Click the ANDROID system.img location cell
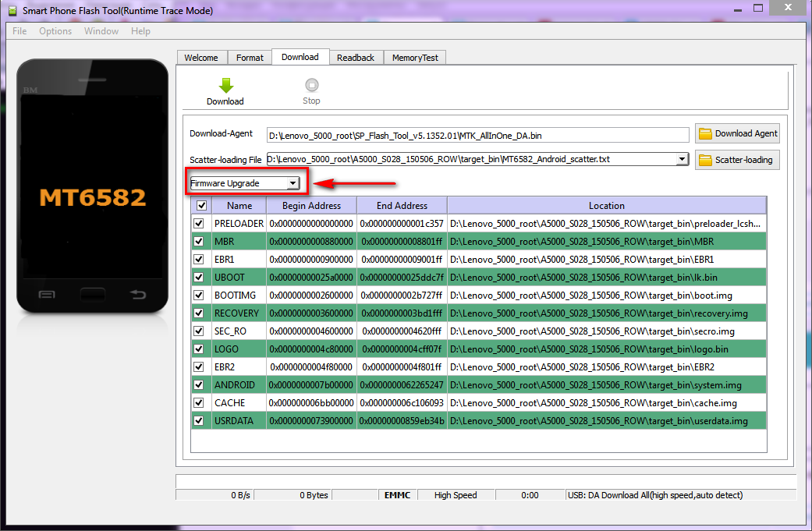812x531 pixels. (x=606, y=385)
